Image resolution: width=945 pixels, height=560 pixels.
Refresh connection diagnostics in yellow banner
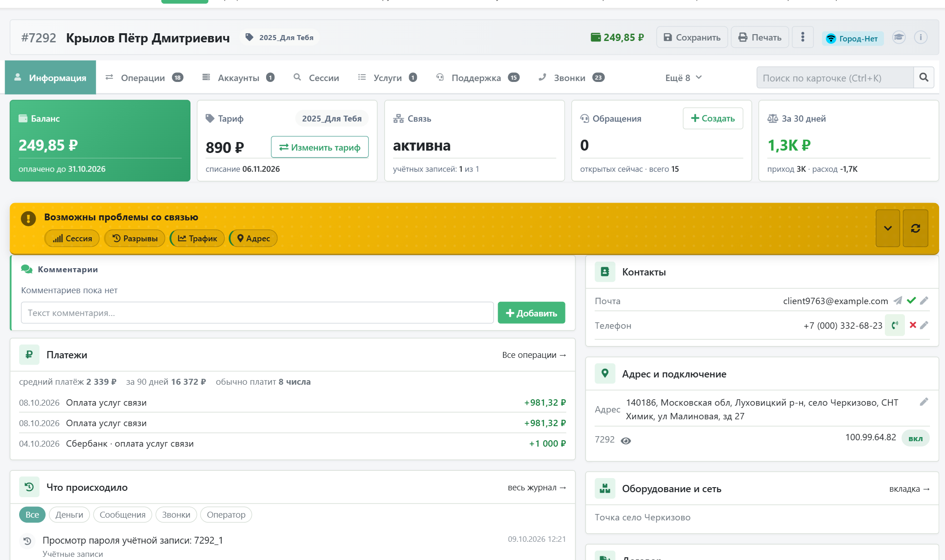[x=915, y=228]
